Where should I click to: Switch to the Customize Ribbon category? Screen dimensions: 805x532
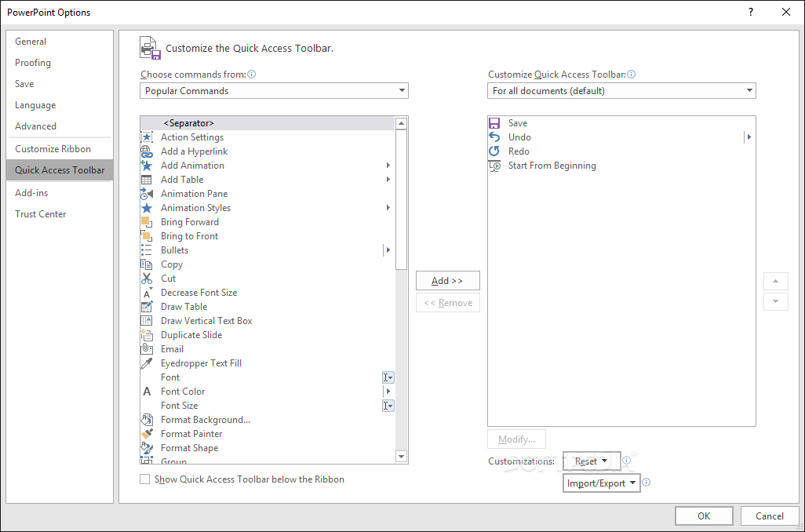(x=60, y=149)
